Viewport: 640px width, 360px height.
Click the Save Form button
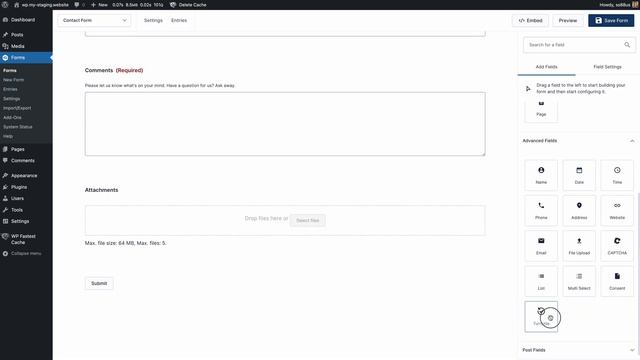tap(611, 20)
